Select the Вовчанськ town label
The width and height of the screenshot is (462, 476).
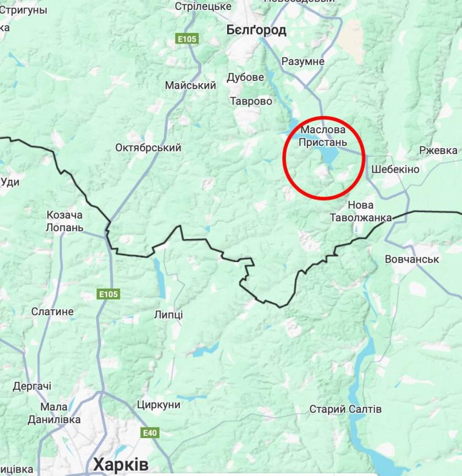click(411, 259)
